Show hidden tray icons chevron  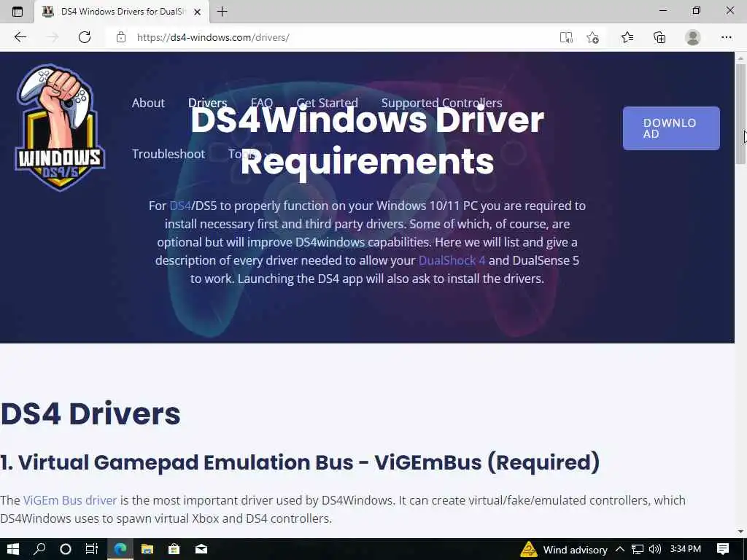pos(620,549)
